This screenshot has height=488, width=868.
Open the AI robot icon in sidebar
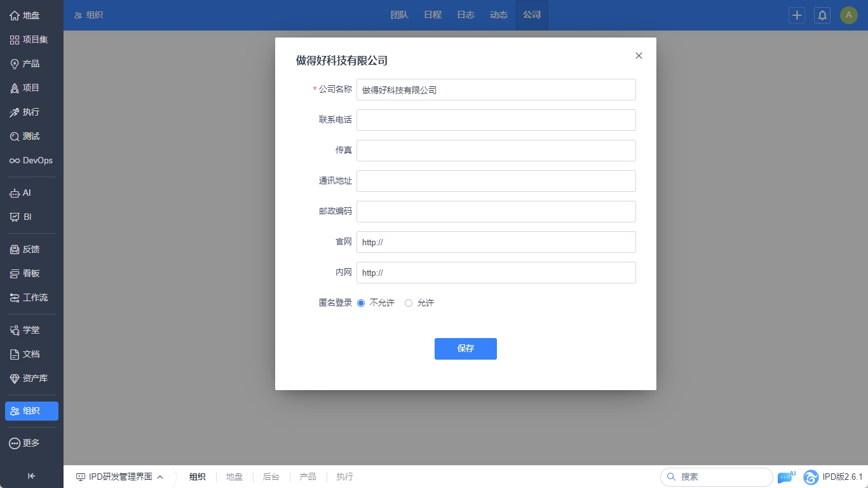pos(15,193)
